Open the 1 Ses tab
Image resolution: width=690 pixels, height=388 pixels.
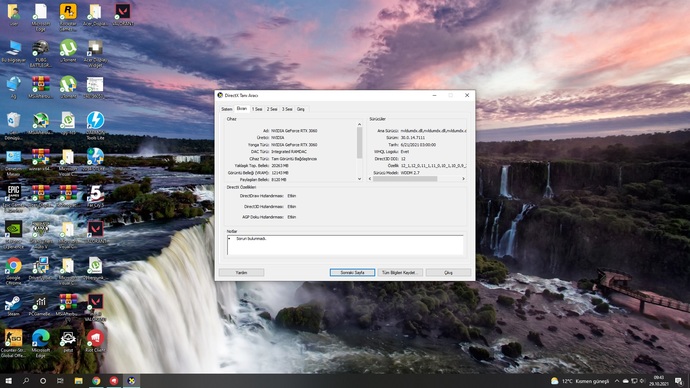click(257, 109)
